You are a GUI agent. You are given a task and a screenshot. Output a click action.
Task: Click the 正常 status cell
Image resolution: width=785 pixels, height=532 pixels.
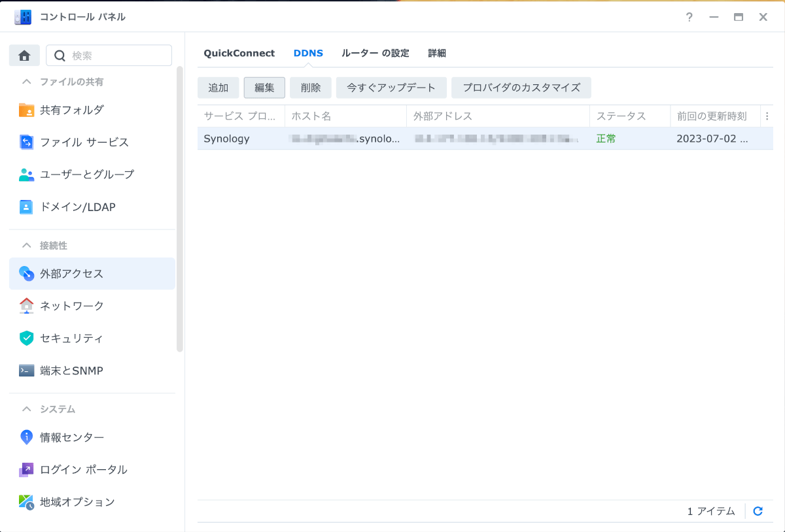pos(630,139)
